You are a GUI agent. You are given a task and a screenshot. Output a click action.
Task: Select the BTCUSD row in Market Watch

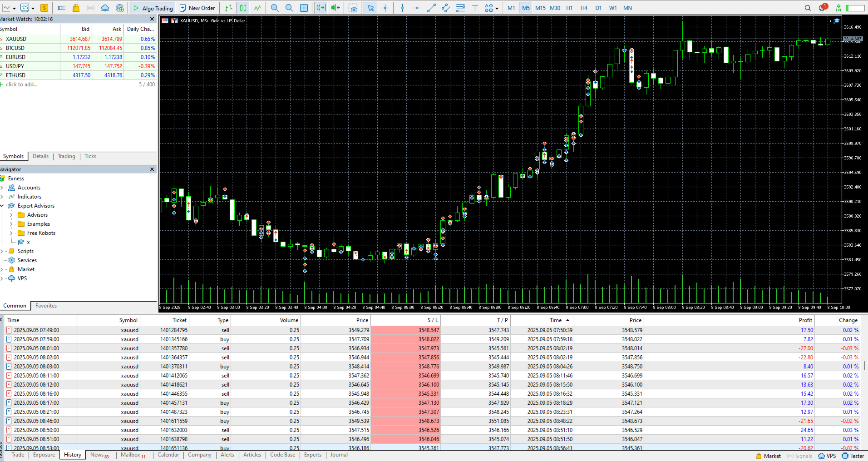pos(78,48)
